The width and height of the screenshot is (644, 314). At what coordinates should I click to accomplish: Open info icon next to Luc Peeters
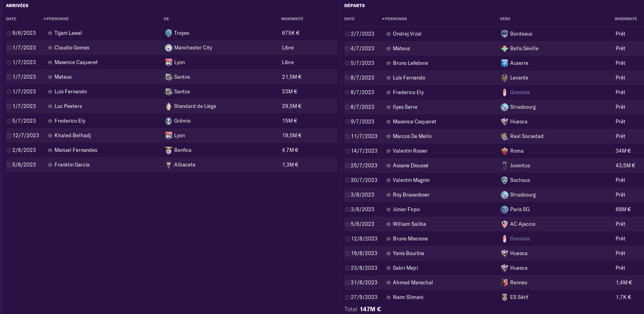(x=50, y=106)
